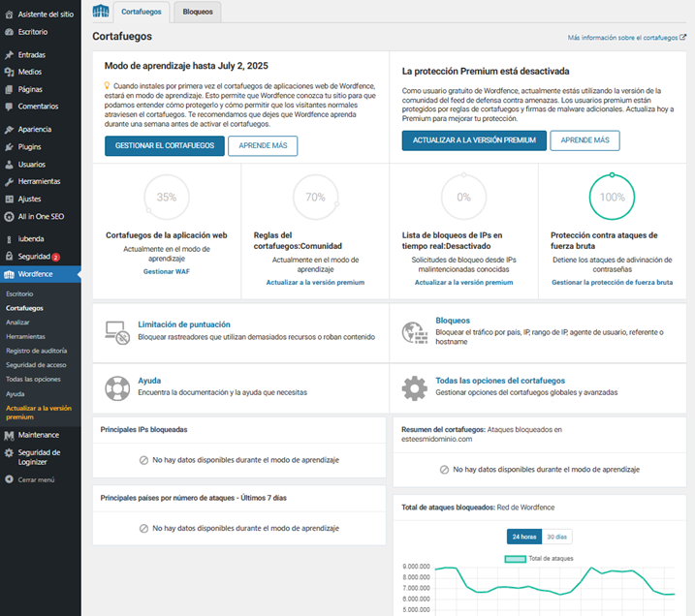Click the Medios media icon
The height and width of the screenshot is (616, 695).
(9, 72)
